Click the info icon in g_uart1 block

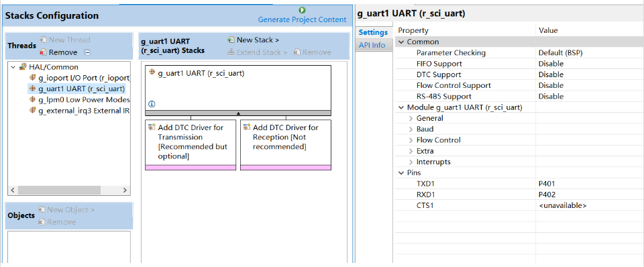152,104
